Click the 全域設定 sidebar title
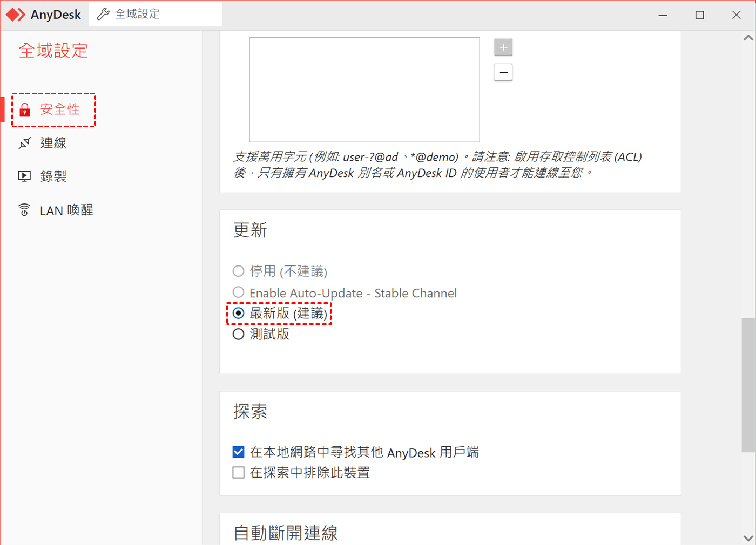756x545 pixels. tap(53, 51)
